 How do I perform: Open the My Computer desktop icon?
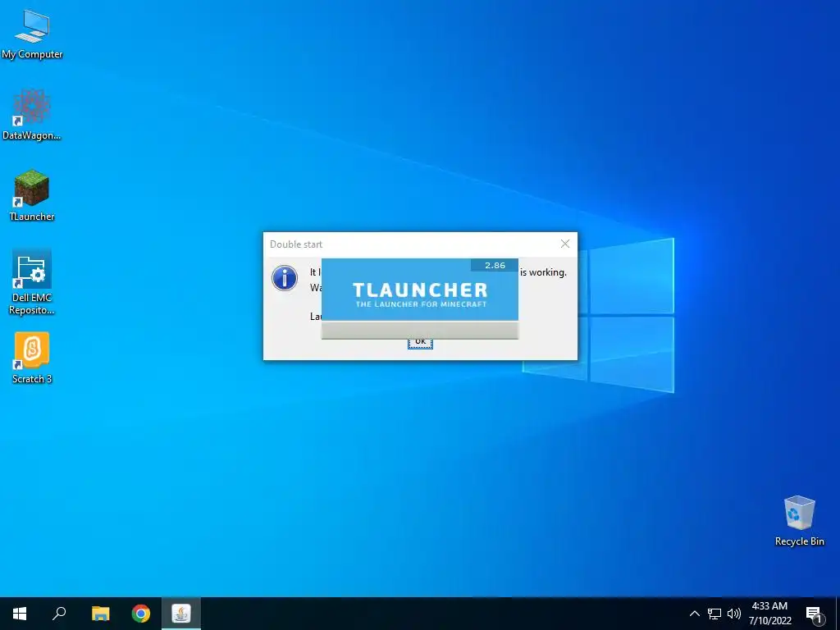click(32, 34)
